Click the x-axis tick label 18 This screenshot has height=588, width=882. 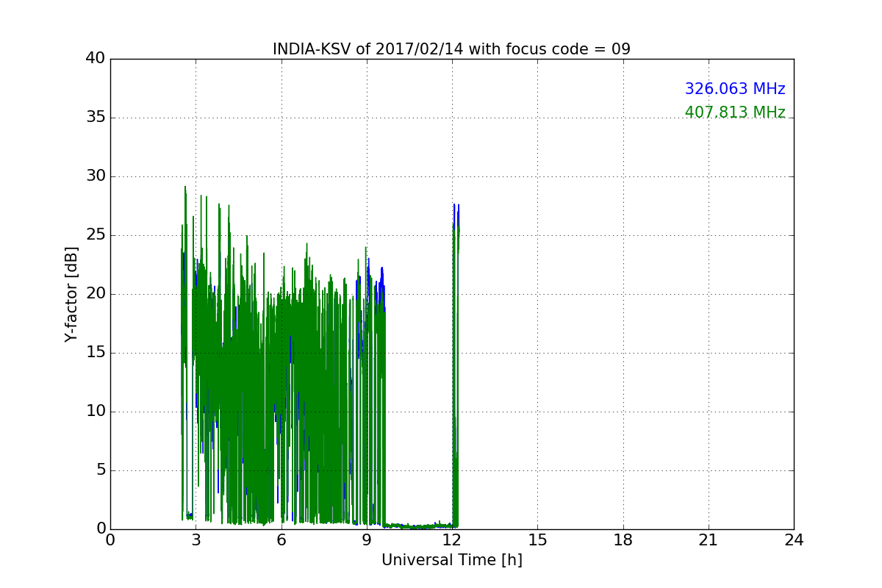coord(623,540)
